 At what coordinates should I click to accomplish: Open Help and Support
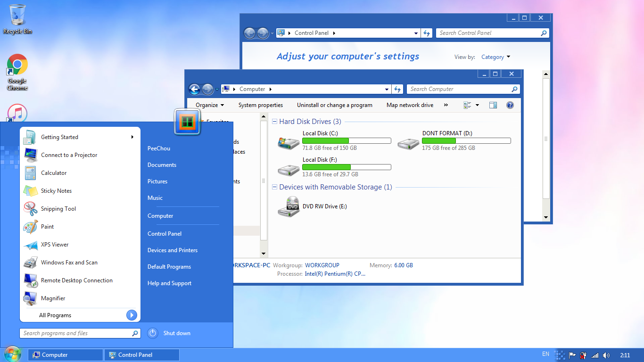pos(169,283)
